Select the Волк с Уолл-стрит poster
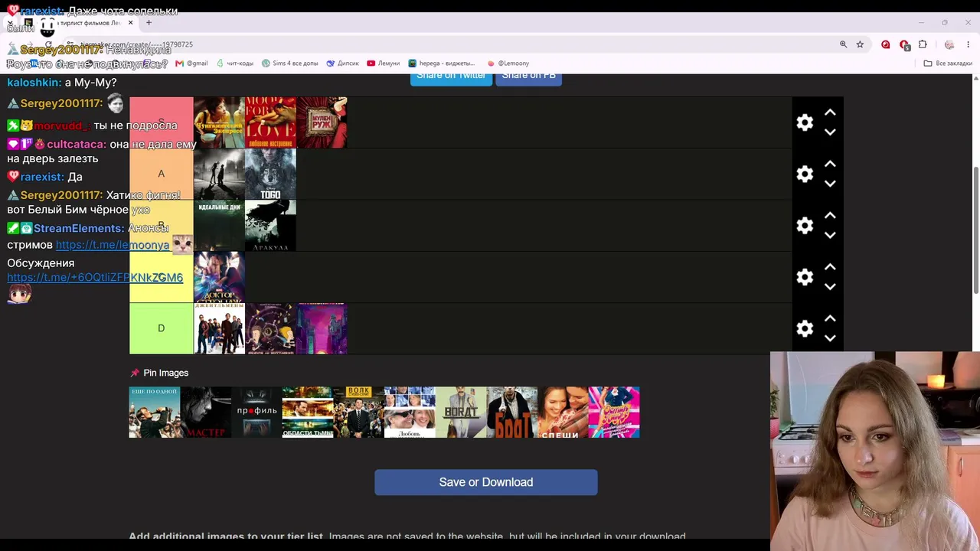Screen dimensions: 980x551 pyautogui.click(x=359, y=412)
